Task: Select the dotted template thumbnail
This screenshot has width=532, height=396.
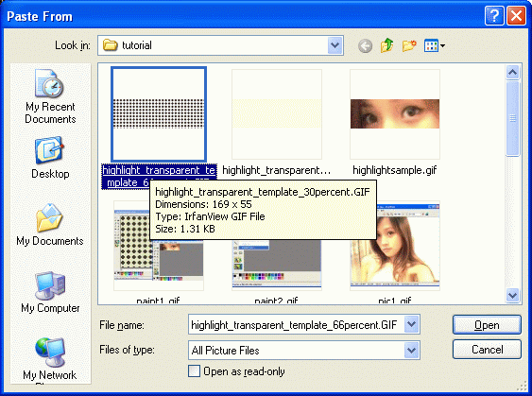Action: click(x=159, y=114)
